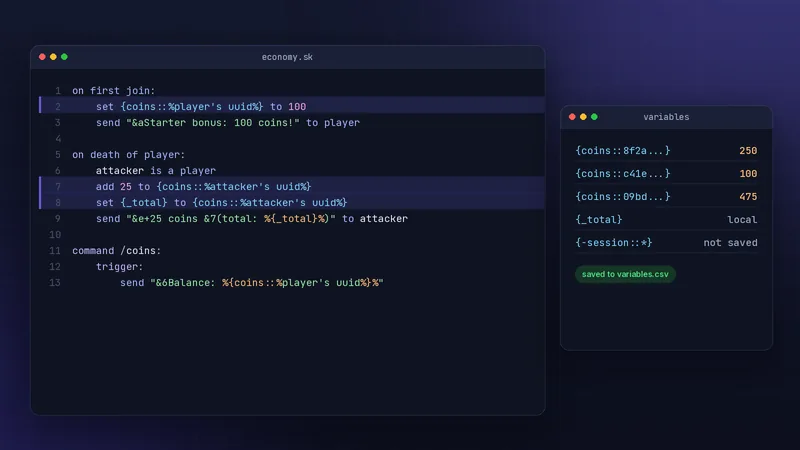Click line 11 'command /coins:'
This screenshot has height=450, width=800.
[116, 251]
